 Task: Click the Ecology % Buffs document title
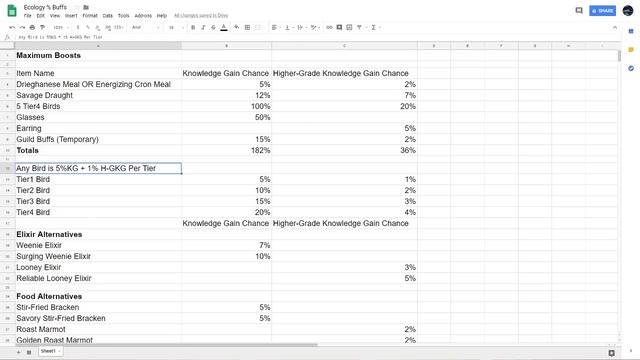(45, 7)
